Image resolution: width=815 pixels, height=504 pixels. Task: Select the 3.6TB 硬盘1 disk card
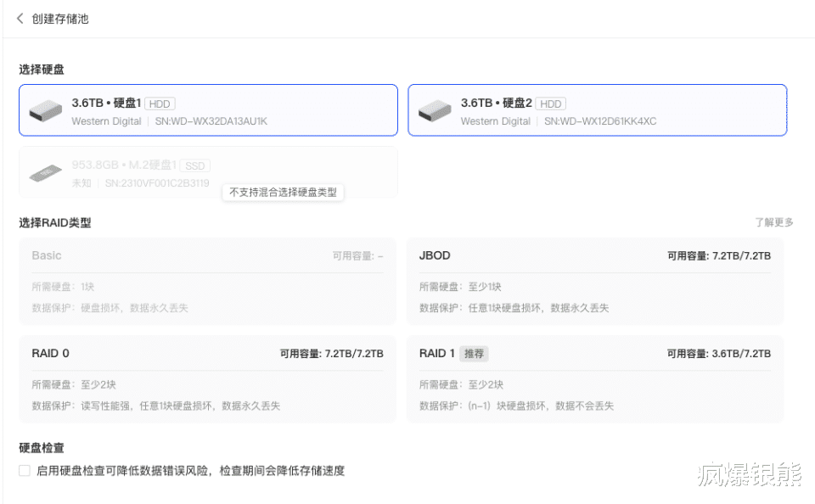pyautogui.click(x=209, y=110)
